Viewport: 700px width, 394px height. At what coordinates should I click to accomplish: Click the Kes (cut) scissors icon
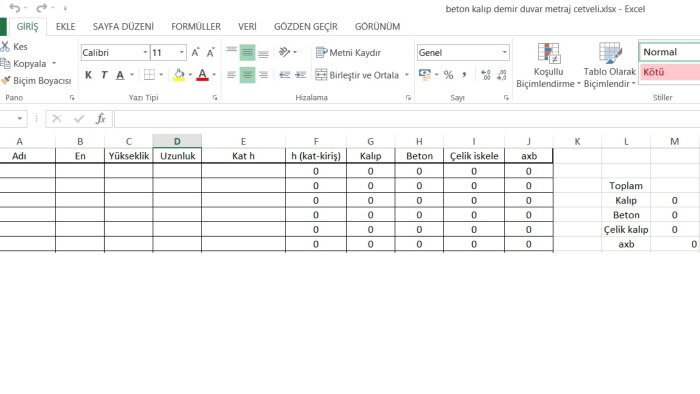point(5,46)
